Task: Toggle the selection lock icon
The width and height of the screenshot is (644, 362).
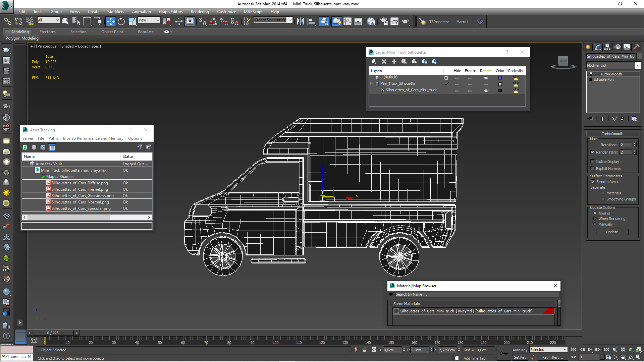Action: pos(365,350)
